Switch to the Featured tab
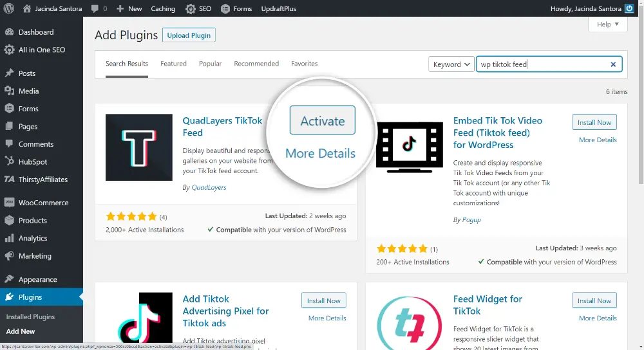This screenshot has width=644, height=350. (173, 64)
